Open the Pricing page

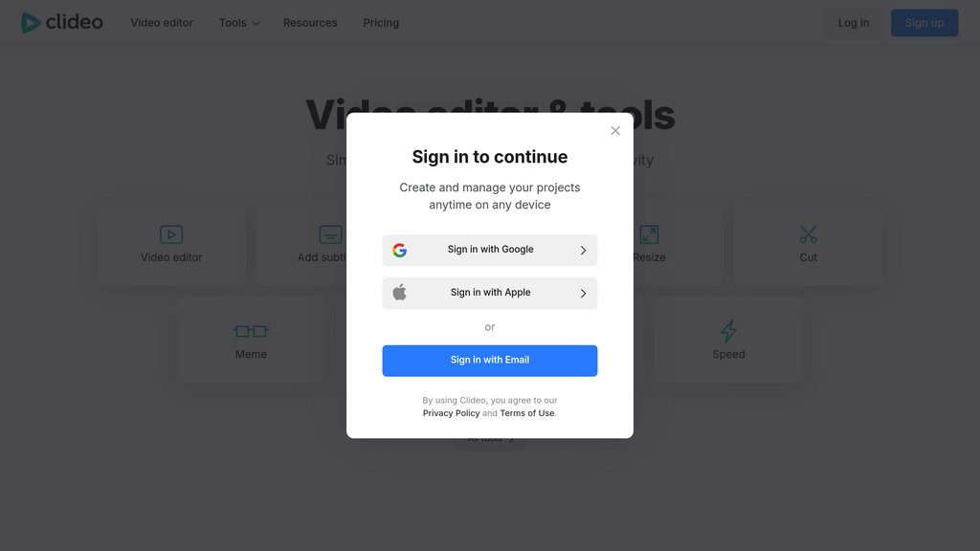381,23
